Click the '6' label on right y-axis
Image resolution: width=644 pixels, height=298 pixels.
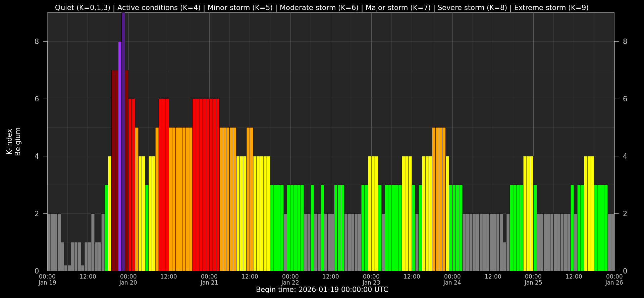(625, 99)
